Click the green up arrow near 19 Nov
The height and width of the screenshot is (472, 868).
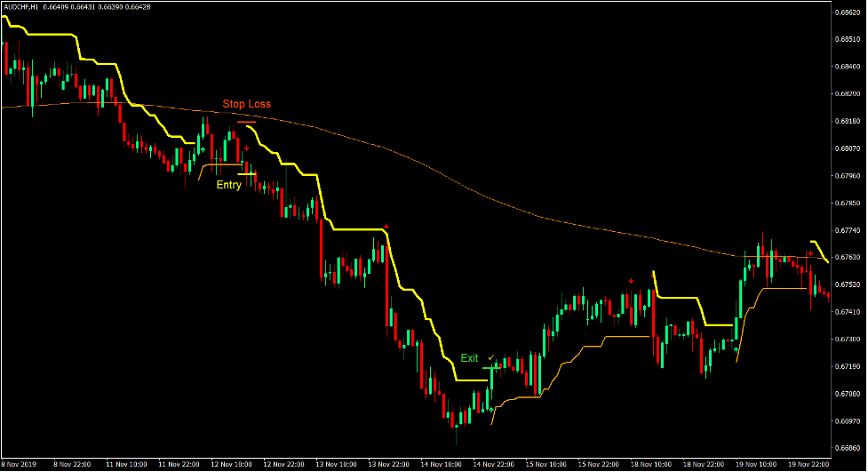click(x=736, y=350)
